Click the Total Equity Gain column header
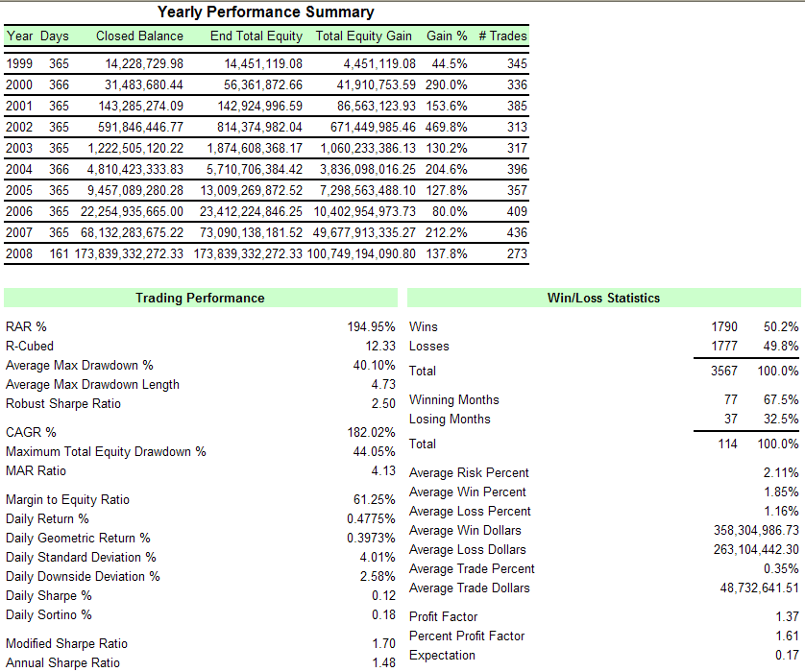 (x=363, y=36)
